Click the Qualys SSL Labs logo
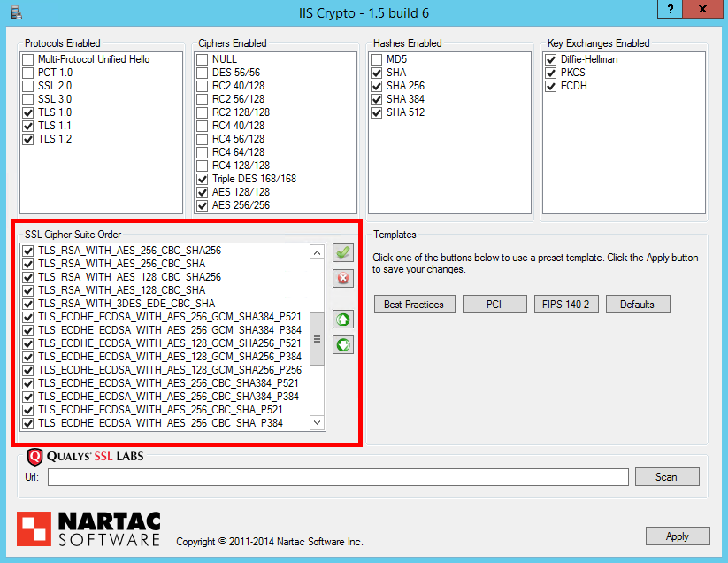 pyautogui.click(x=85, y=457)
